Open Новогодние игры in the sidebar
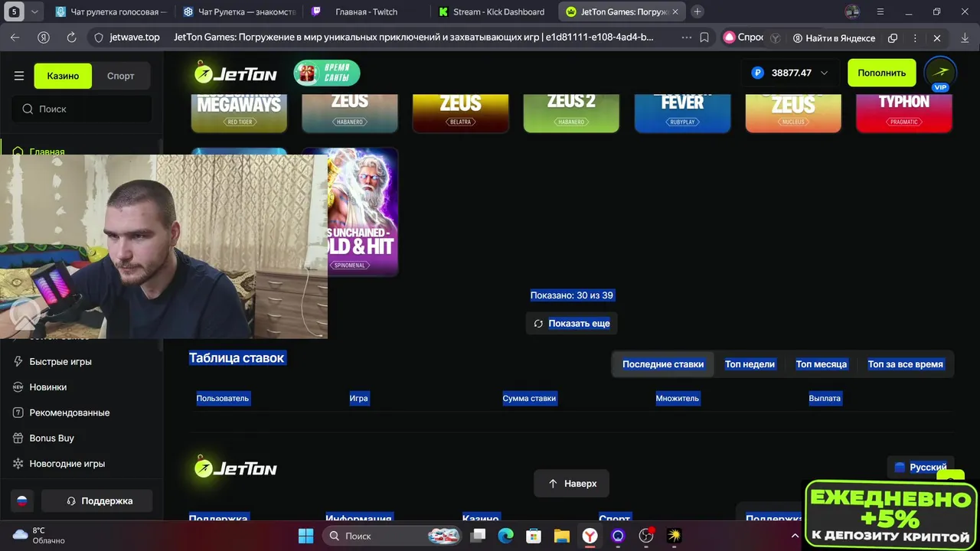Screen dimensions: 980x551 coord(67,463)
